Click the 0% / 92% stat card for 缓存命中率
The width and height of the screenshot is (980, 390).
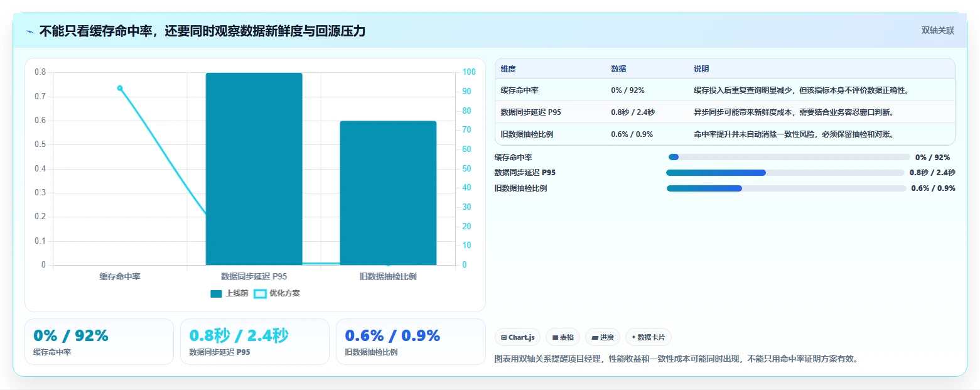pos(99,342)
